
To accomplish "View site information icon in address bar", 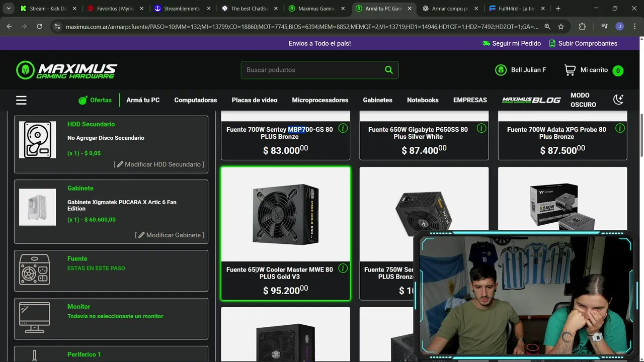I will [x=57, y=27].
